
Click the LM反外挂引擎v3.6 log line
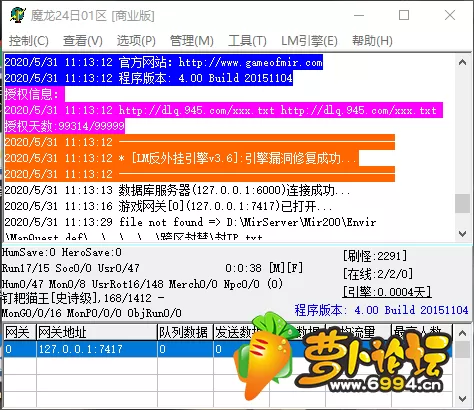tap(182, 158)
